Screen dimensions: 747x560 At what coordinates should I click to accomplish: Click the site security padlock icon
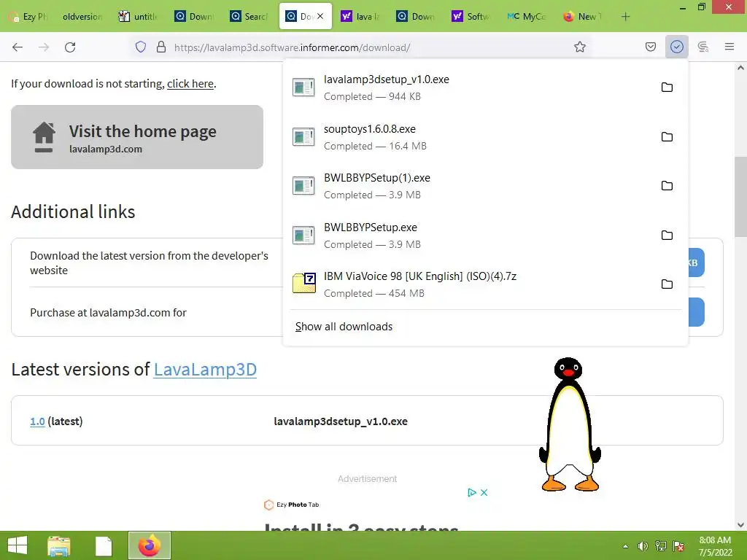click(x=161, y=47)
